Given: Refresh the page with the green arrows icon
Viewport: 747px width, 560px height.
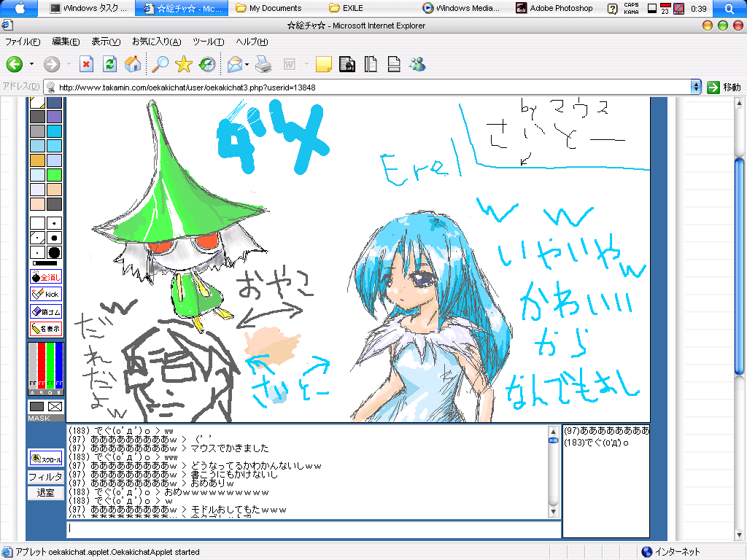Looking at the screenshot, I should click(109, 64).
